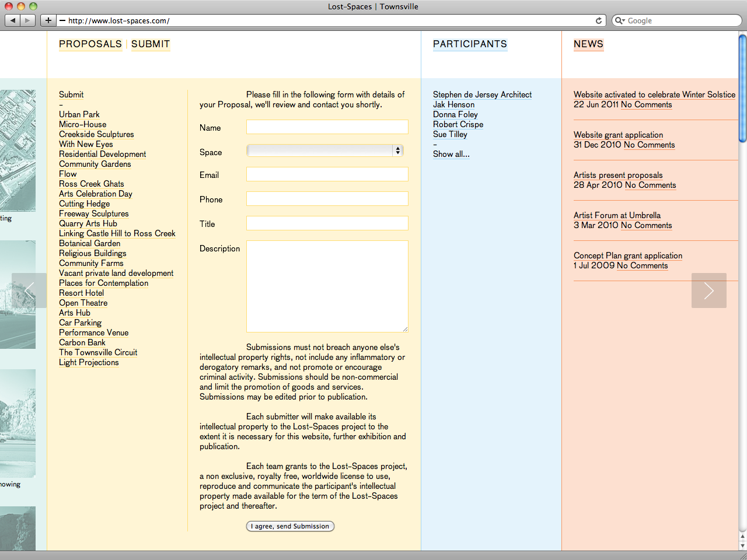This screenshot has height=560, width=747.
Task: Open the Ross Creek Ghats proposal
Action: tap(92, 184)
